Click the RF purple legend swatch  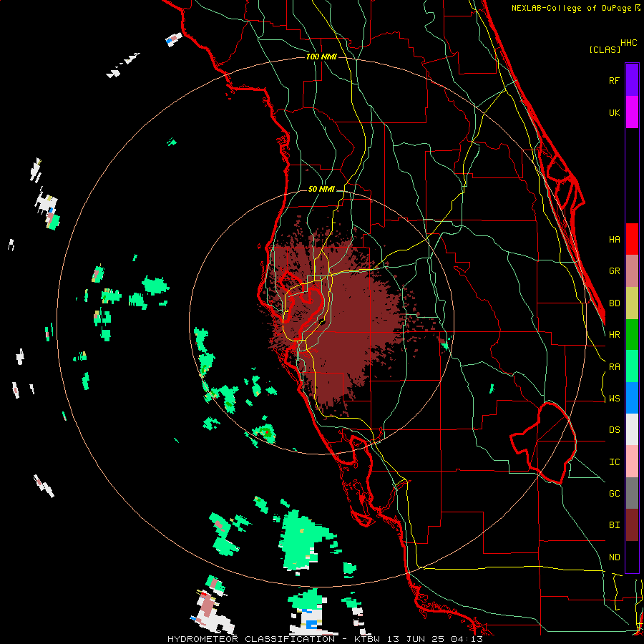(632, 79)
